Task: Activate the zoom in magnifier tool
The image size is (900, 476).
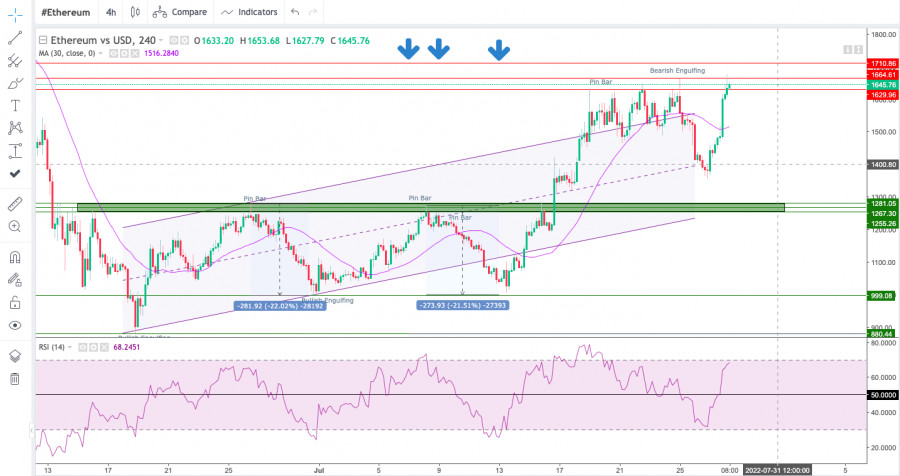Action: click(15, 226)
